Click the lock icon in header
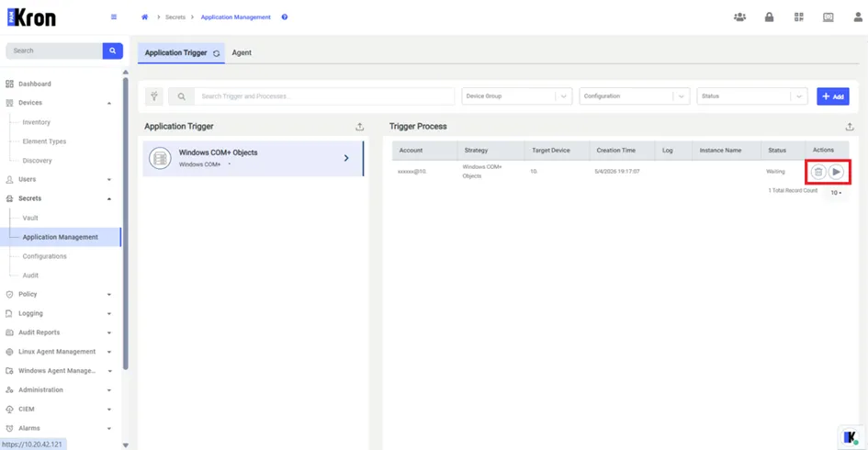 click(x=769, y=17)
